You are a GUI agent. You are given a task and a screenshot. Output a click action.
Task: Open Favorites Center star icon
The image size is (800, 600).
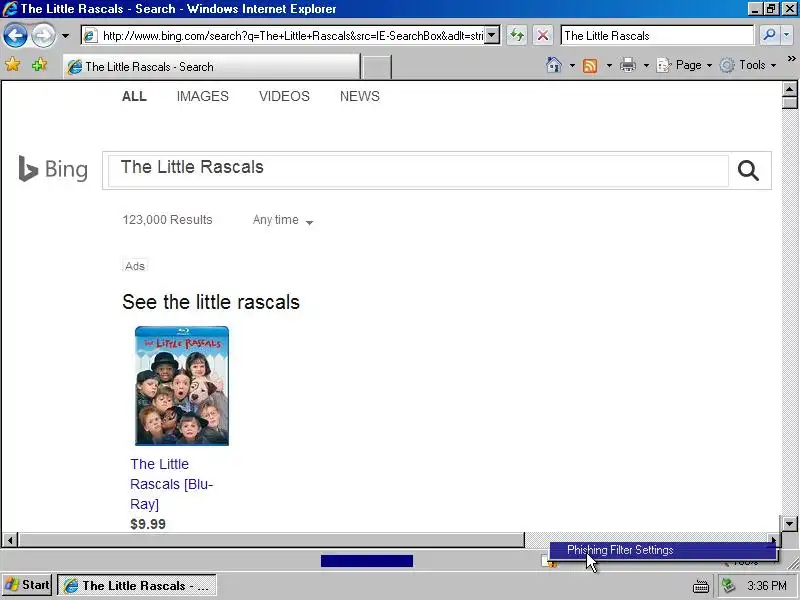point(12,65)
